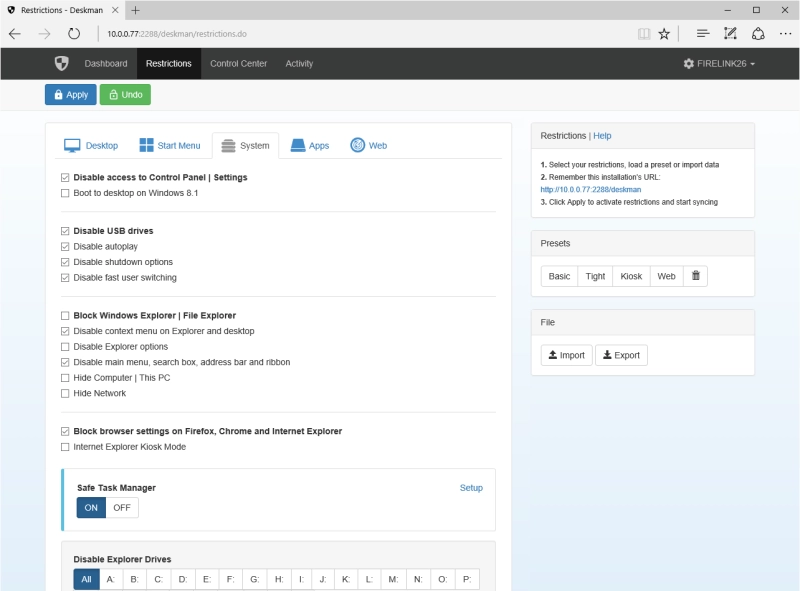Viewport: 800px width, 591px height.
Task: Switch Safe Task Manager ON
Action: point(91,508)
